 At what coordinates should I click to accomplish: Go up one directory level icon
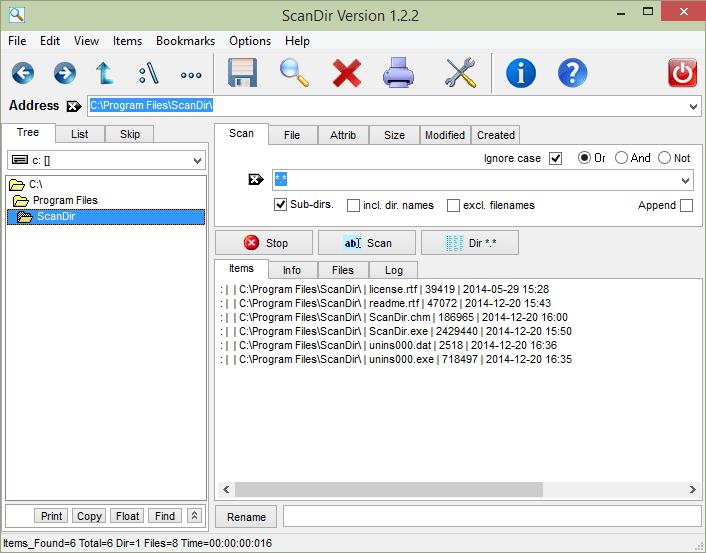pos(105,73)
